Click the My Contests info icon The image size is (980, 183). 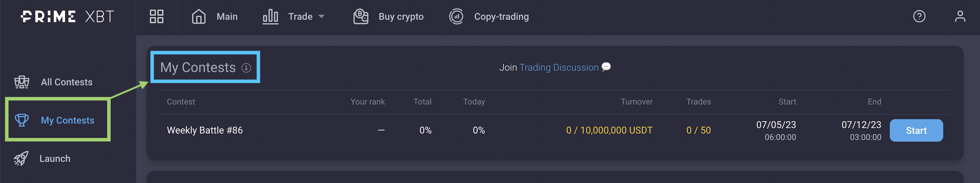(x=247, y=68)
